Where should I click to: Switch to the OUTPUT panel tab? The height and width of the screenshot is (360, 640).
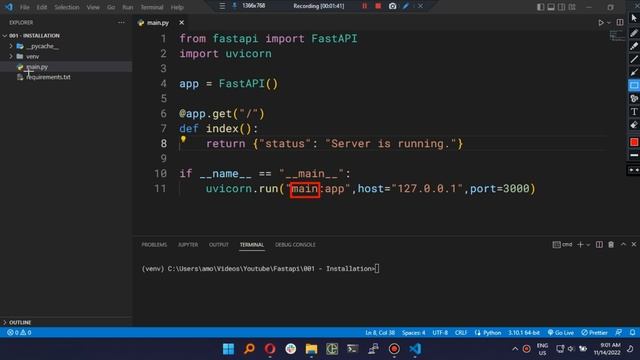pos(219,244)
